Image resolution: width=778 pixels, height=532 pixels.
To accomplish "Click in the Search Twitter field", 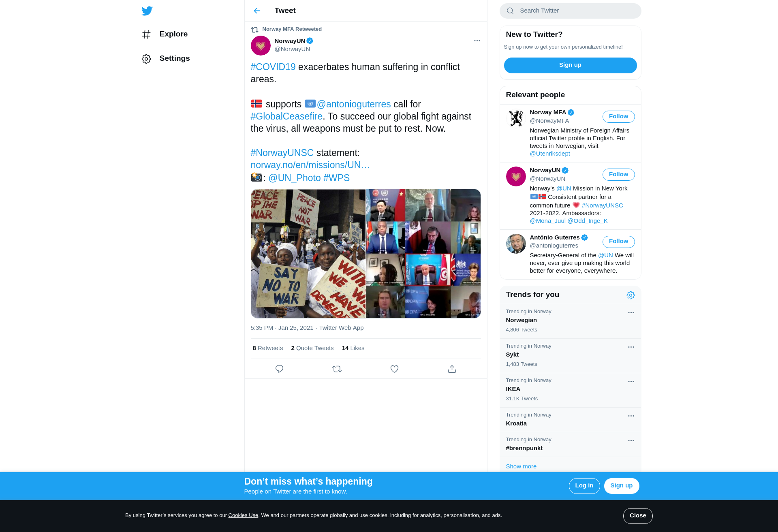I will coord(570,11).
